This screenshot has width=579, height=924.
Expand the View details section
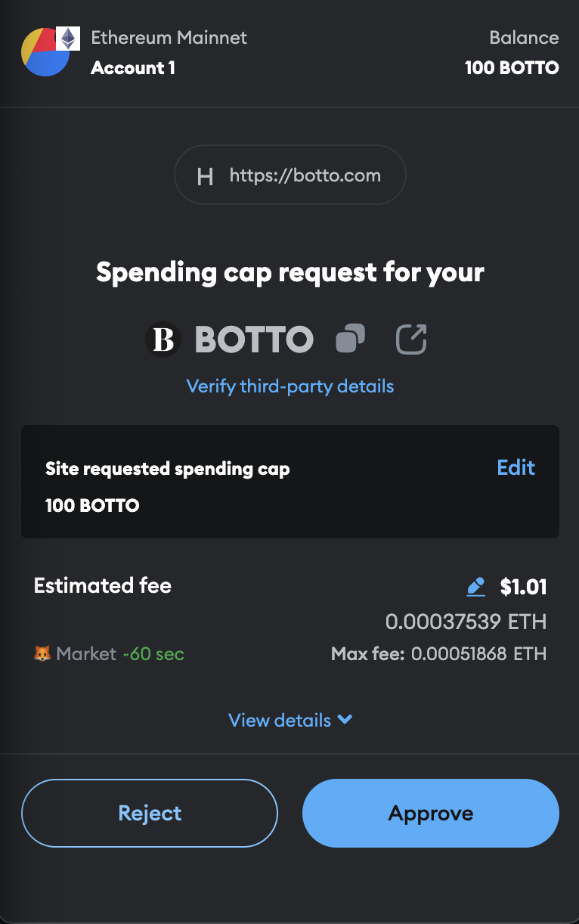(x=290, y=720)
